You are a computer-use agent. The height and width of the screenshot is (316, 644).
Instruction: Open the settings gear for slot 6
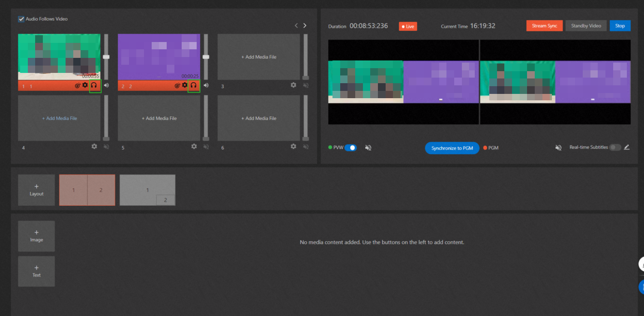294,146
